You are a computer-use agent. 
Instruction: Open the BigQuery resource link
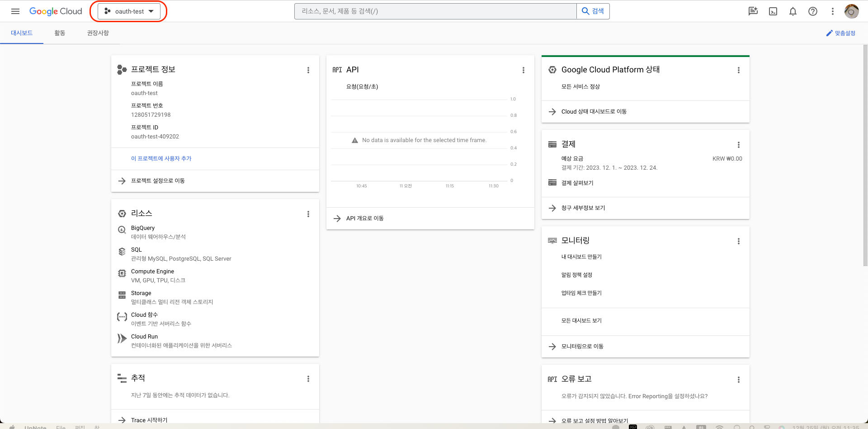[143, 228]
